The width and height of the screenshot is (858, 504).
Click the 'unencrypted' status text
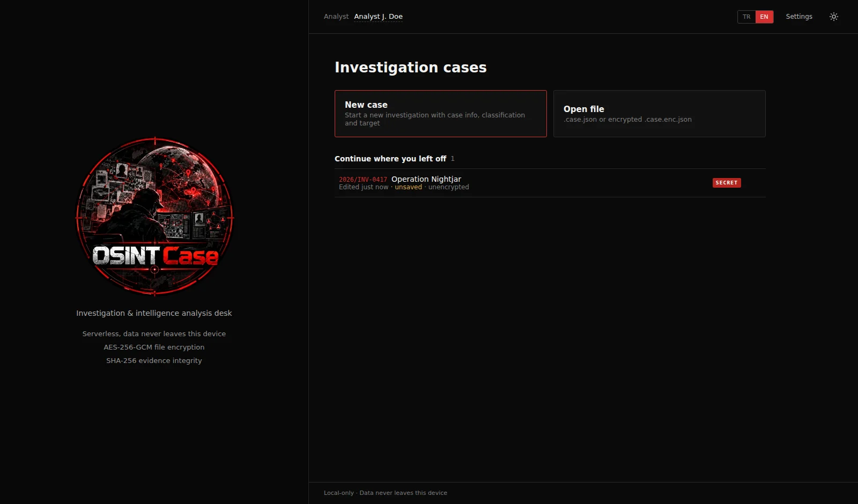click(448, 187)
